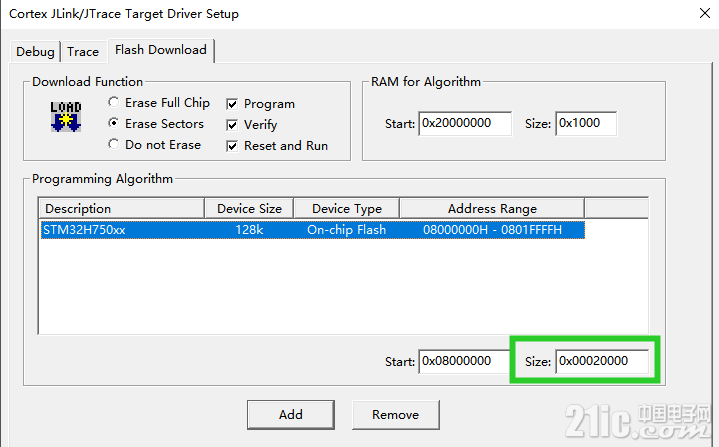Click the RAM Size field 0x1000
The image size is (719, 447).
click(x=586, y=123)
